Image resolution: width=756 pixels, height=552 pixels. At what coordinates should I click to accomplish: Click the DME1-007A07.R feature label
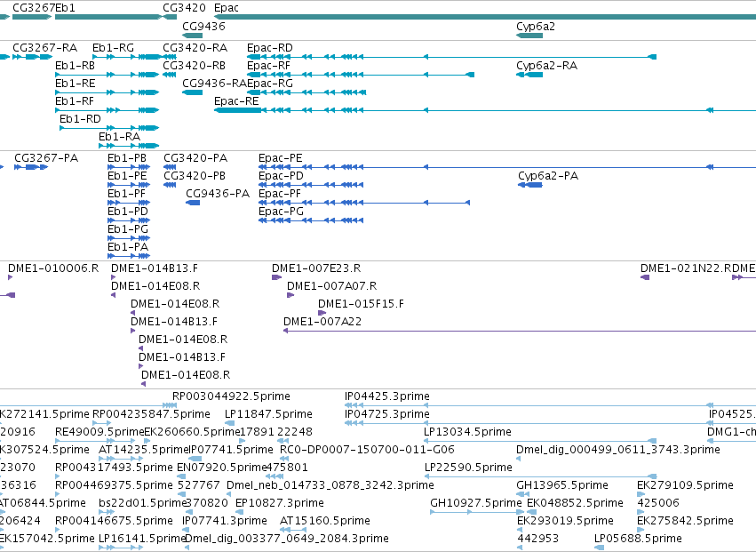331,286
